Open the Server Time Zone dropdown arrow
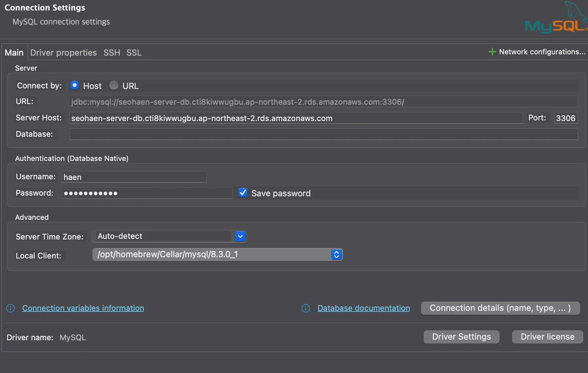The height and width of the screenshot is (373, 588). click(x=240, y=236)
